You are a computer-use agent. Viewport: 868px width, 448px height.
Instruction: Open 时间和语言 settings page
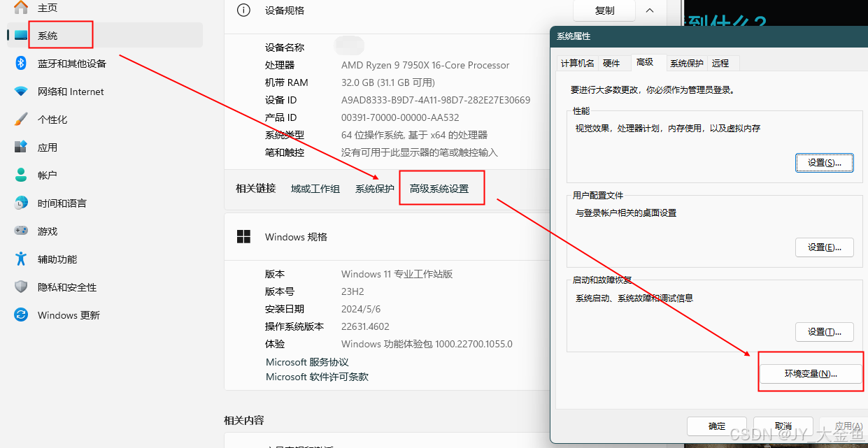[x=105, y=203]
